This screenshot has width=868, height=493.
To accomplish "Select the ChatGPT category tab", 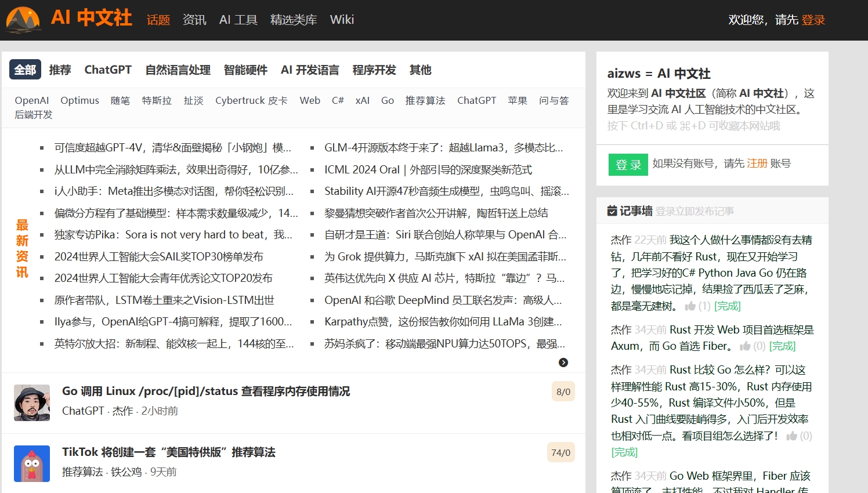I will tap(108, 70).
